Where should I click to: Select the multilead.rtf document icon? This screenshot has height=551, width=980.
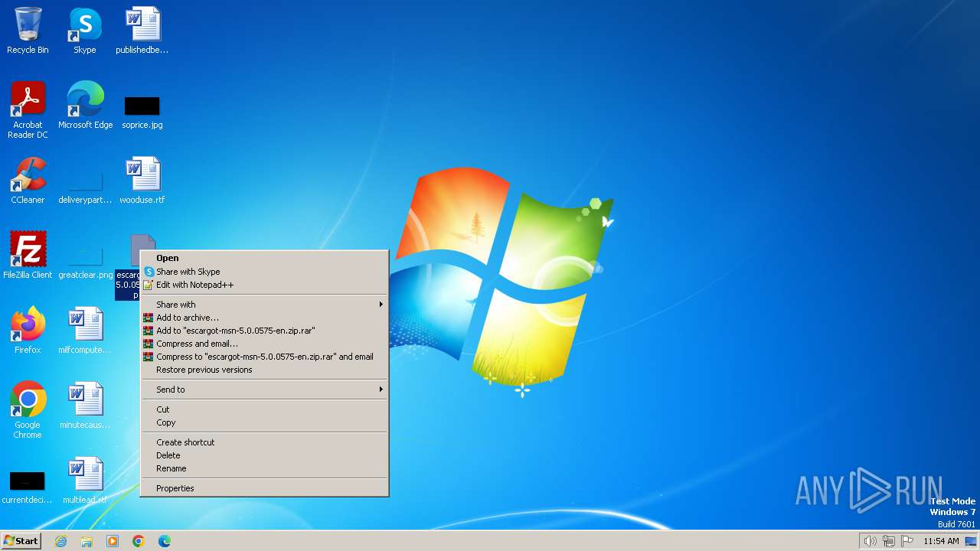[x=85, y=481]
